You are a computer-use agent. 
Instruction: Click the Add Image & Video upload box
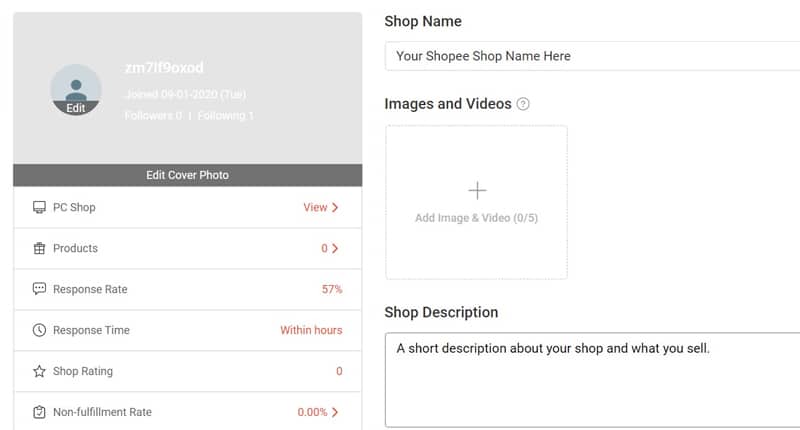click(x=476, y=202)
